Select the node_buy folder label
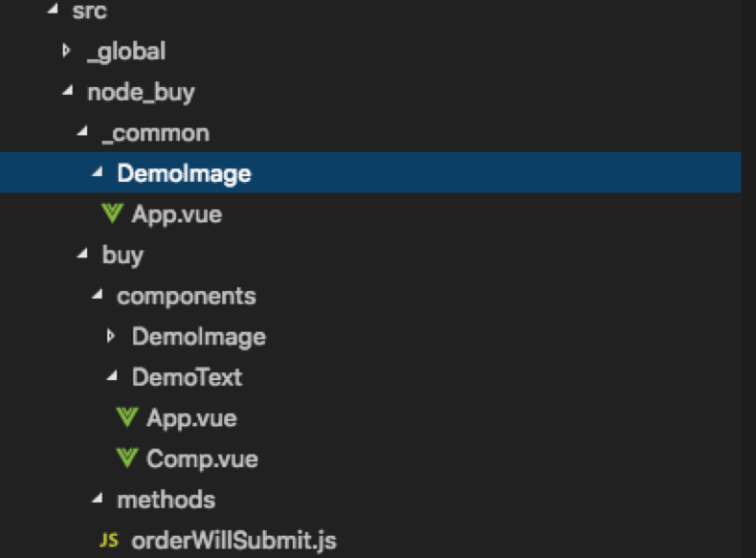 pos(141,92)
